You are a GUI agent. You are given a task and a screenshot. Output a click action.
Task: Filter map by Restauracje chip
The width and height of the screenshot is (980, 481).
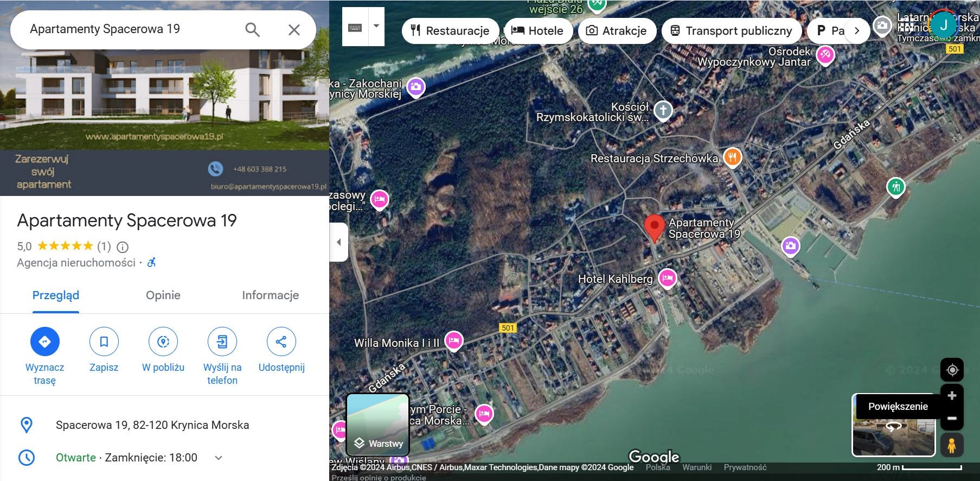click(x=450, y=31)
